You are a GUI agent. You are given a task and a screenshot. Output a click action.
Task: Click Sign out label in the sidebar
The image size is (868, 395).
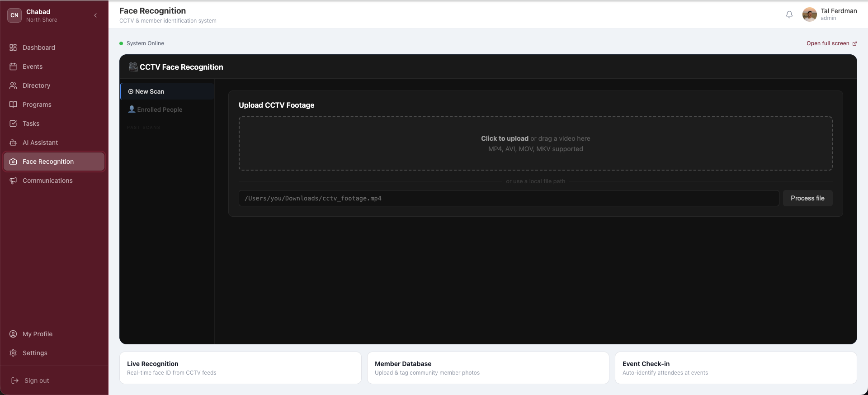37,381
